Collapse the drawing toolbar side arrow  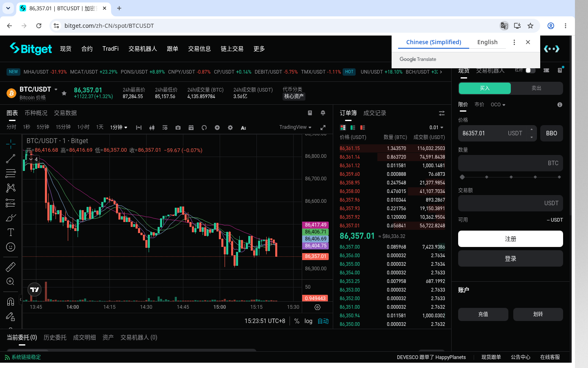(20, 300)
